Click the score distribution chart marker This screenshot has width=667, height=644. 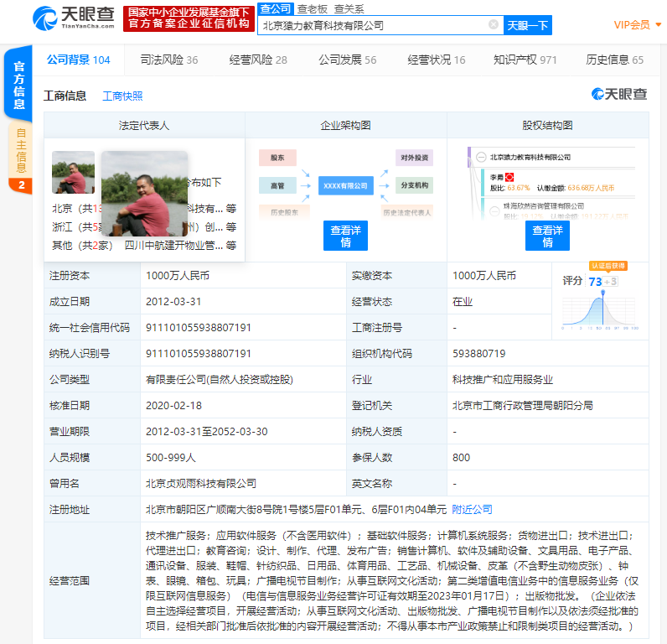(602, 293)
